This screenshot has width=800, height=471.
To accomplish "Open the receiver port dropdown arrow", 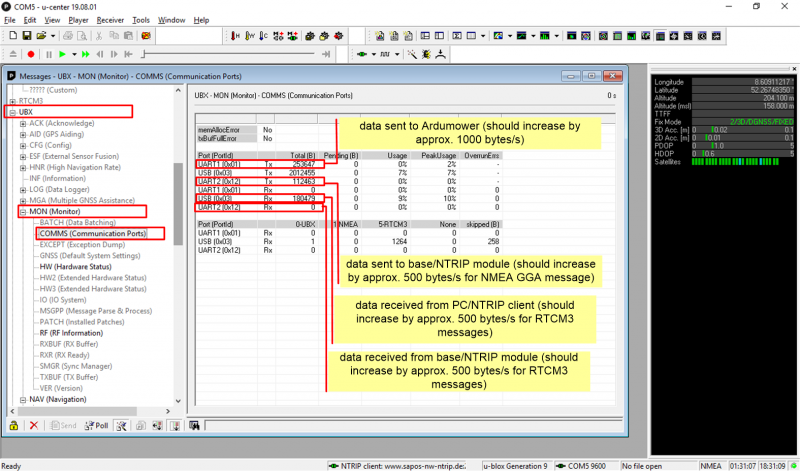I will [373, 54].
